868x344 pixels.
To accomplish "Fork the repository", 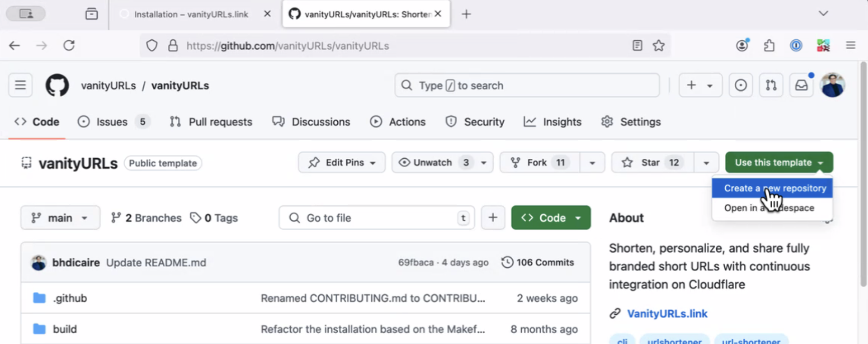I will 539,163.
